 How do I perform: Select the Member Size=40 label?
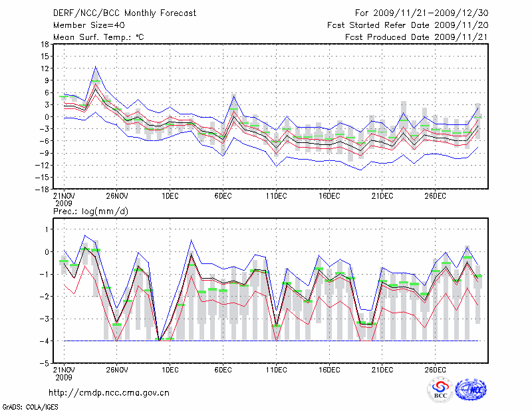coord(89,25)
